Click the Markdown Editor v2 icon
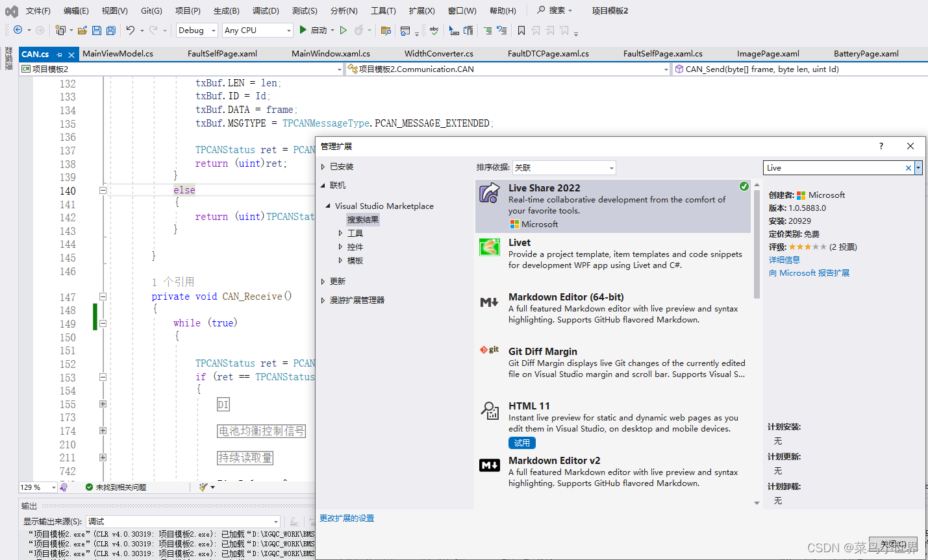 tap(489, 465)
